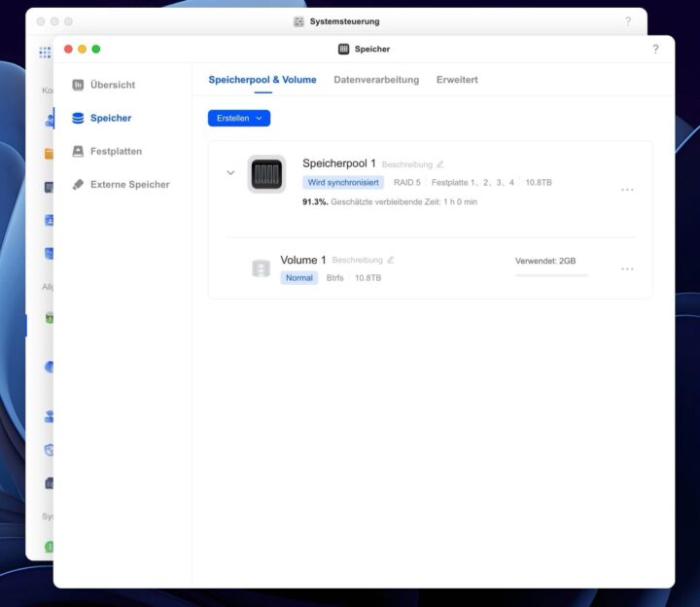Image resolution: width=700 pixels, height=607 pixels.
Task: Select the Speicherpool & Volume tab
Action: [x=262, y=80]
